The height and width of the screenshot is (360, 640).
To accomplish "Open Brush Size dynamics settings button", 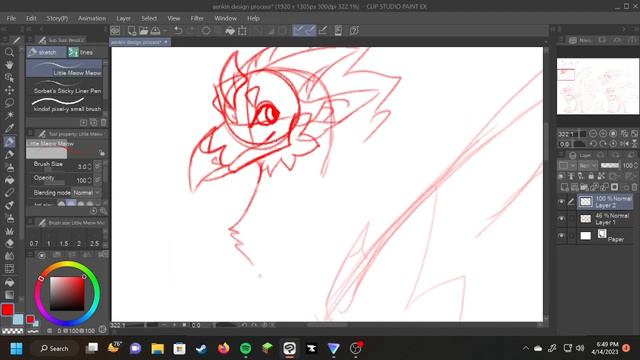I will coord(98,166).
